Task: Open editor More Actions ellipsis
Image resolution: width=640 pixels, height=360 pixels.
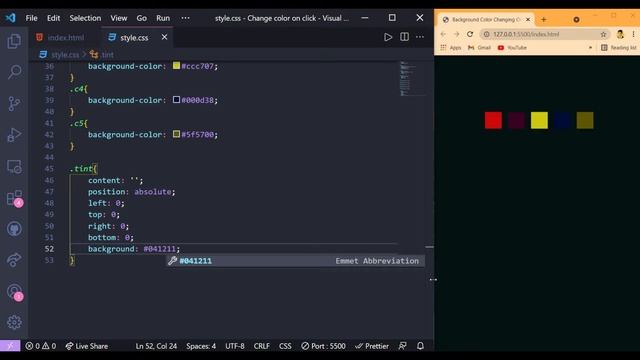Action: click(420, 37)
